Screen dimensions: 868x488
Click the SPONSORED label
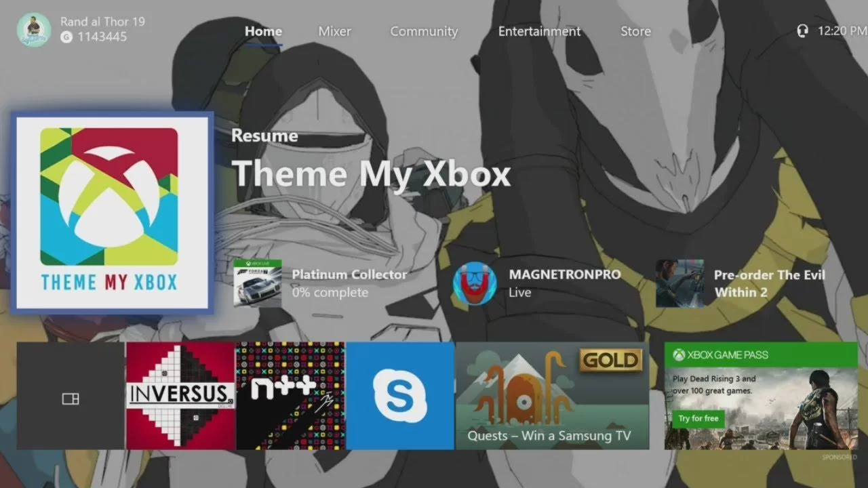click(x=839, y=457)
